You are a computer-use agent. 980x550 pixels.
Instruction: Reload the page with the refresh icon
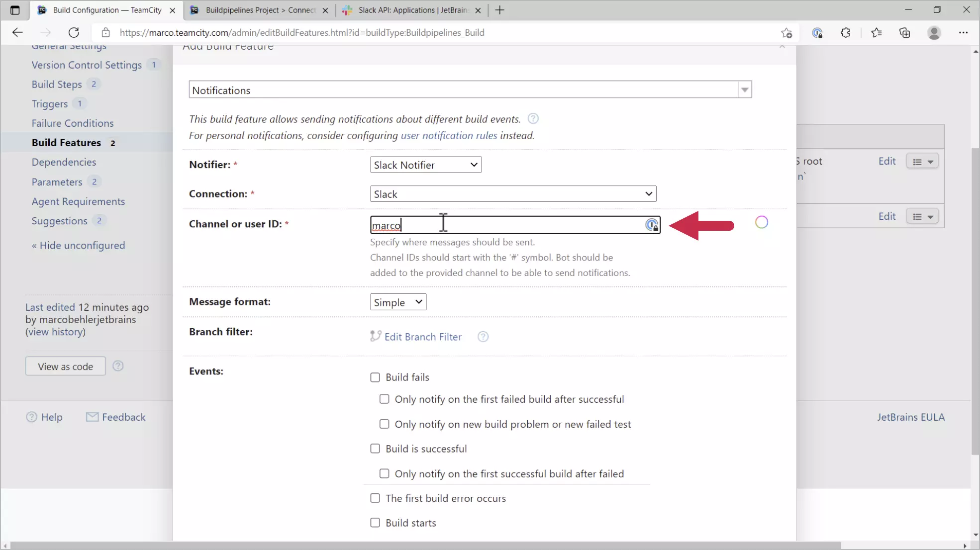[x=74, y=32]
